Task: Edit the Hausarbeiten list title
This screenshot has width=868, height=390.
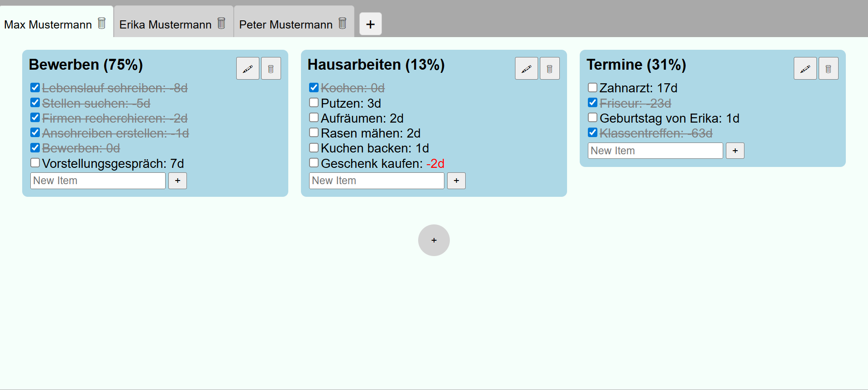Action: [x=526, y=68]
